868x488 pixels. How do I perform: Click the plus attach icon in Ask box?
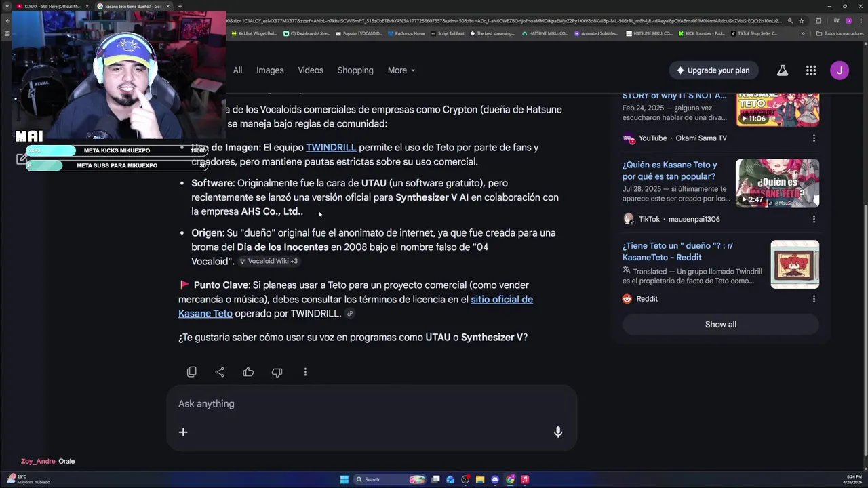point(183,432)
